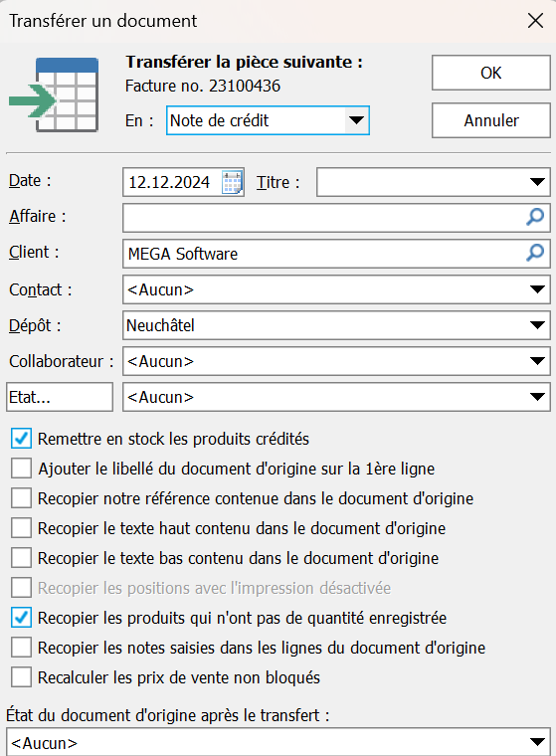Image resolution: width=556 pixels, height=756 pixels.
Task: Click the Annuler button
Action: click(491, 120)
